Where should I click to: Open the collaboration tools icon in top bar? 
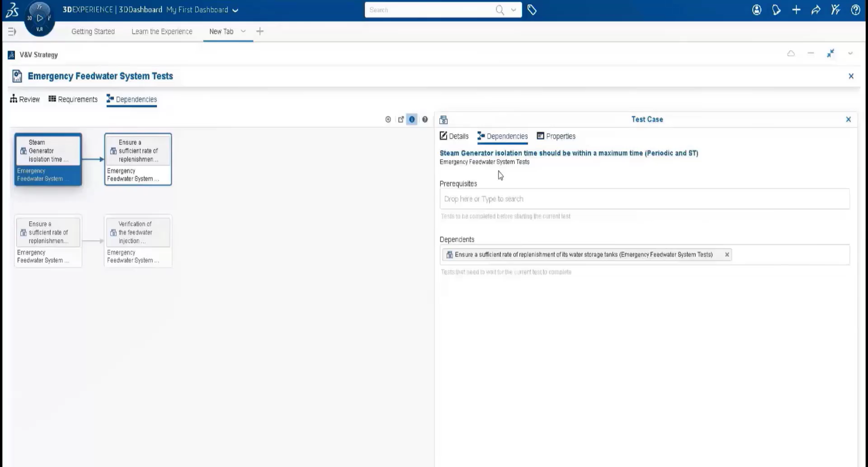click(x=835, y=10)
